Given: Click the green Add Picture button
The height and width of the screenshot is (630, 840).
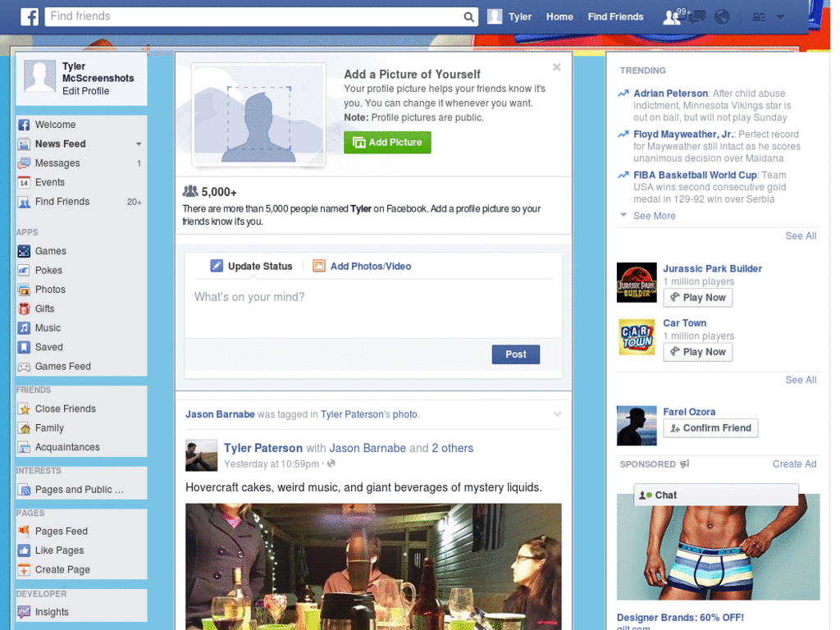Looking at the screenshot, I should click(x=387, y=143).
